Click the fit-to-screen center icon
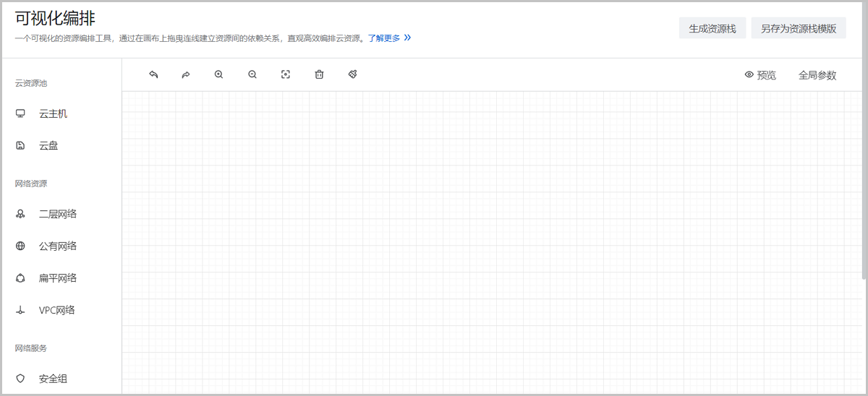Image resolution: width=868 pixels, height=396 pixels. point(286,74)
